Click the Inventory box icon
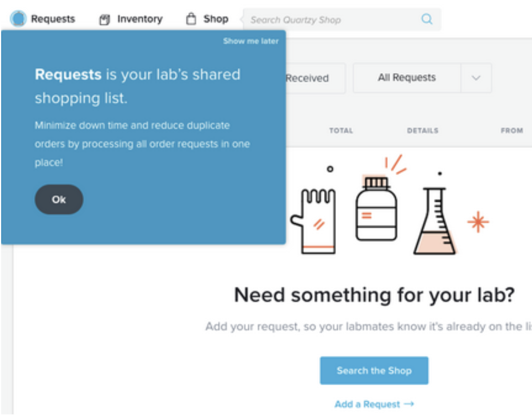This screenshot has width=532, height=419. tap(105, 19)
